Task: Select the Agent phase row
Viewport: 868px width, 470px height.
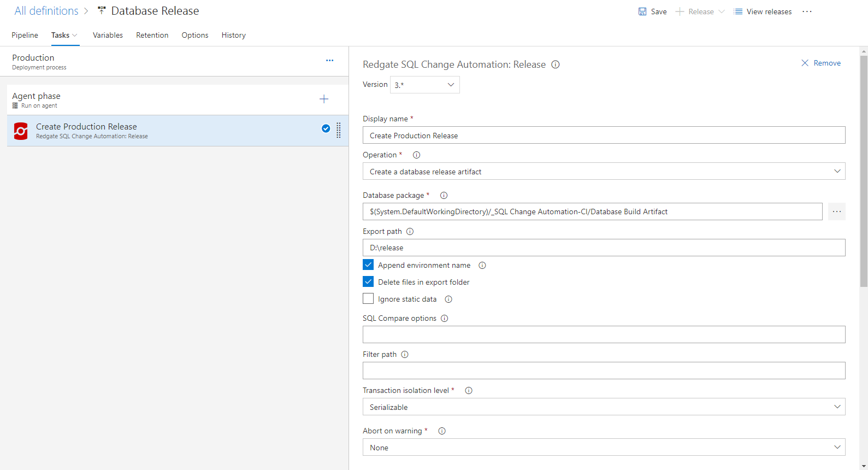Action: (x=178, y=100)
